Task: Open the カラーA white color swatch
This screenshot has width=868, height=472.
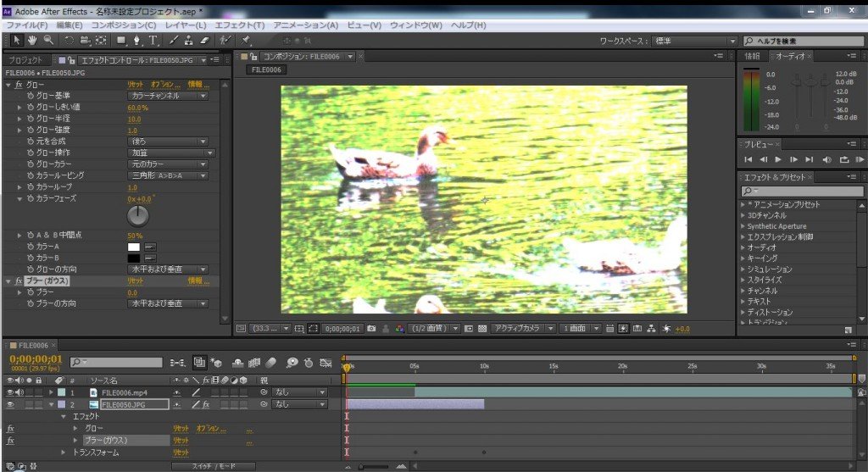Action: 133,247
